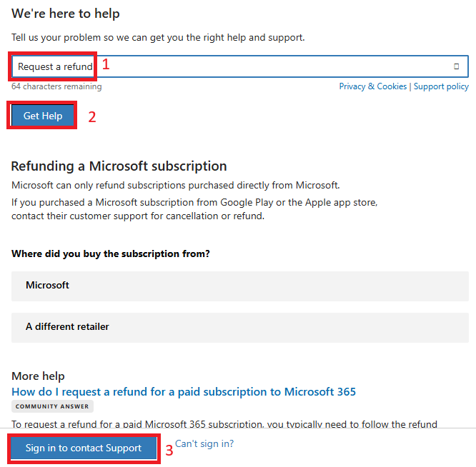Choose the 'A different retailer' option
476x467 pixels.
click(x=240, y=328)
